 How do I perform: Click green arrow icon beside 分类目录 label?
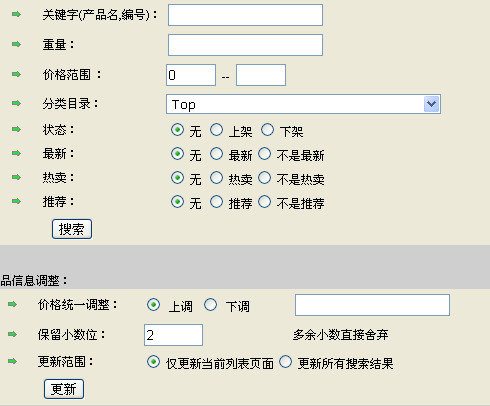tap(16, 103)
